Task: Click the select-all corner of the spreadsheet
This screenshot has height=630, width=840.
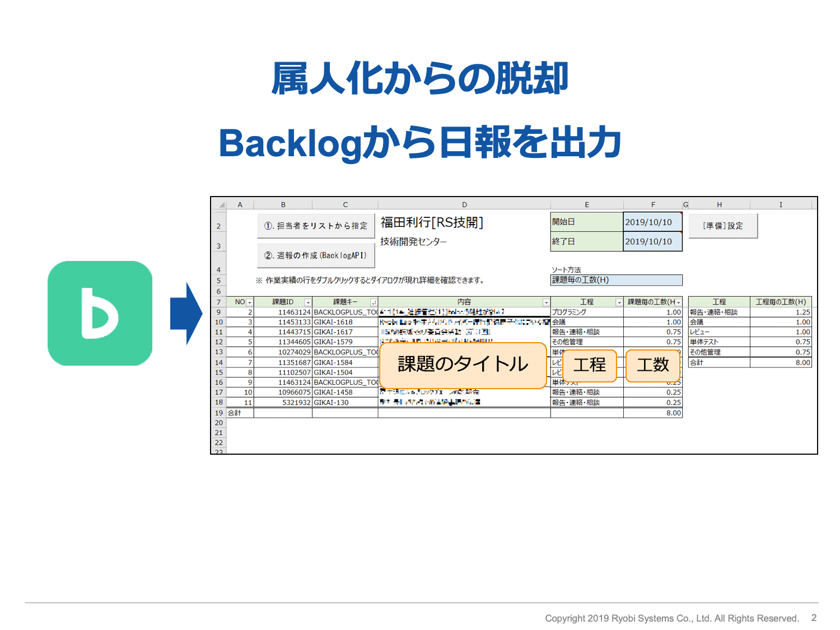Action: [219, 204]
